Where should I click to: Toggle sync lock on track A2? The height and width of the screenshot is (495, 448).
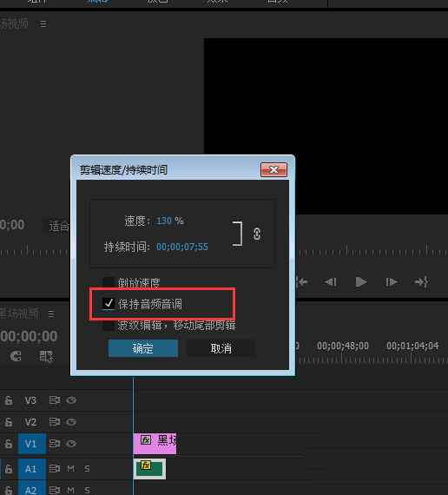point(55,490)
